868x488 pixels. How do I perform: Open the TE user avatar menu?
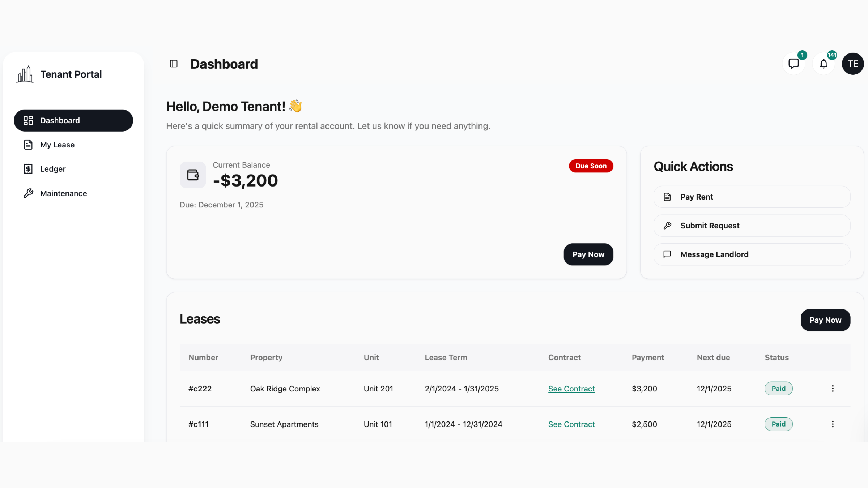click(x=852, y=64)
